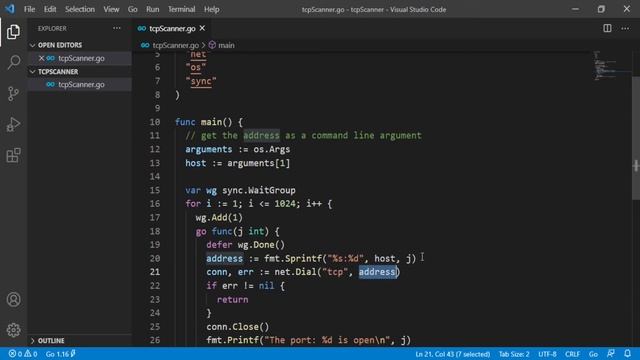Collapse the TCPSCANNER folder section

pos(33,72)
